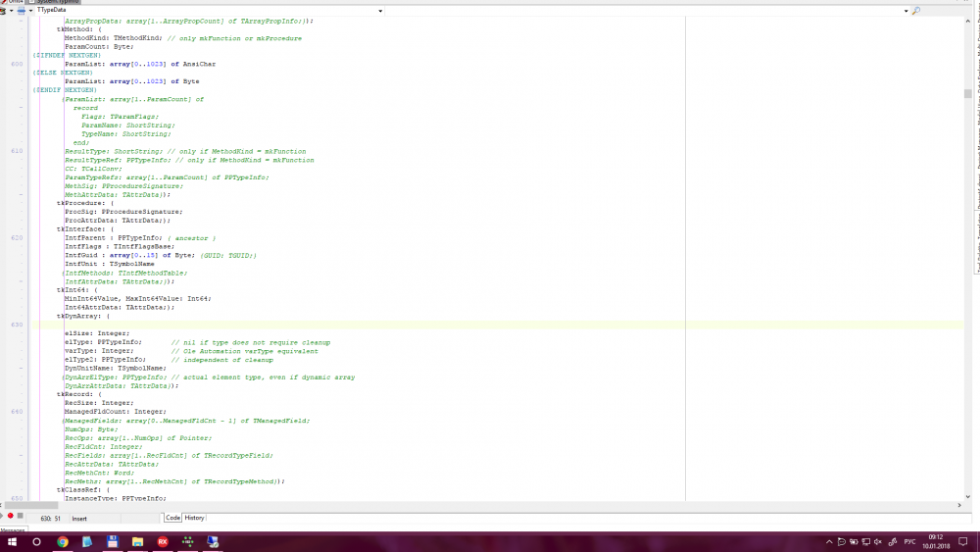Click the 'ProcSig: PProcedureSignature;' code line
The width and height of the screenshot is (980, 552).
pyautogui.click(x=123, y=212)
